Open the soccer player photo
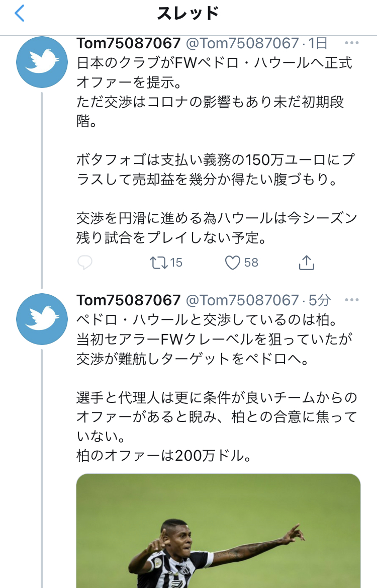This screenshot has height=588, width=377. [x=218, y=531]
